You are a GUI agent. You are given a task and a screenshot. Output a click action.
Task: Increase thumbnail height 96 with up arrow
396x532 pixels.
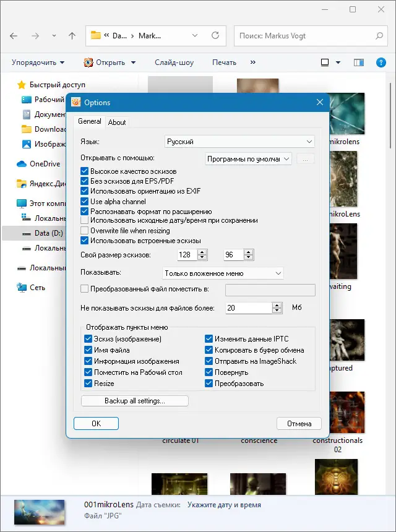point(249,252)
